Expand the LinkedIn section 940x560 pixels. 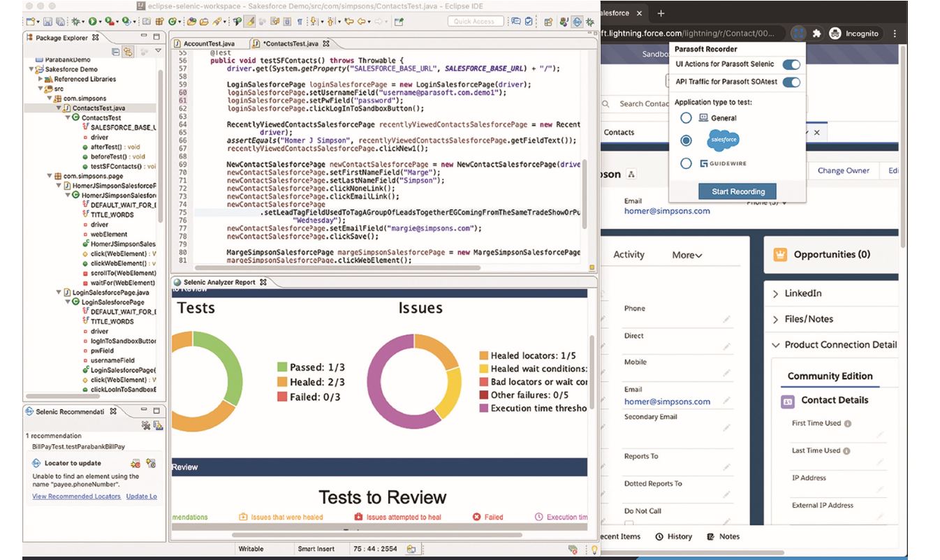tap(775, 294)
